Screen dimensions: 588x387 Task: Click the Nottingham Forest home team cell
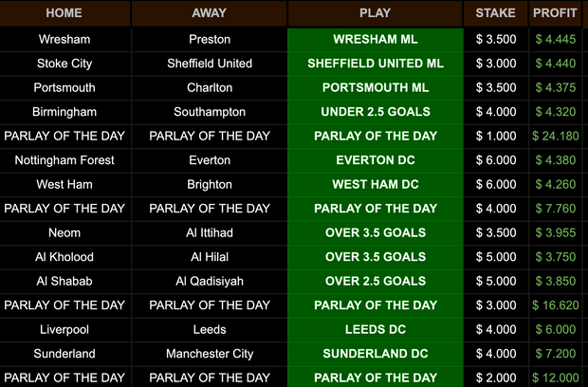(x=64, y=160)
